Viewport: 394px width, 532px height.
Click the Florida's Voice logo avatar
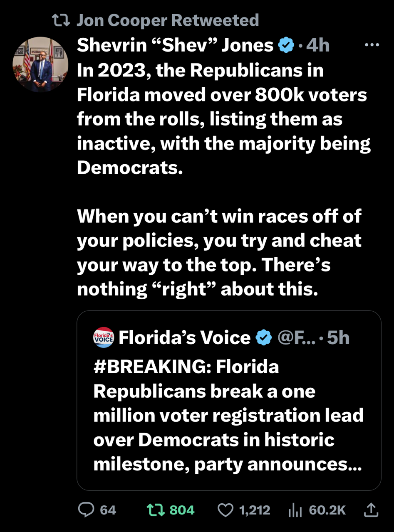[x=103, y=337]
